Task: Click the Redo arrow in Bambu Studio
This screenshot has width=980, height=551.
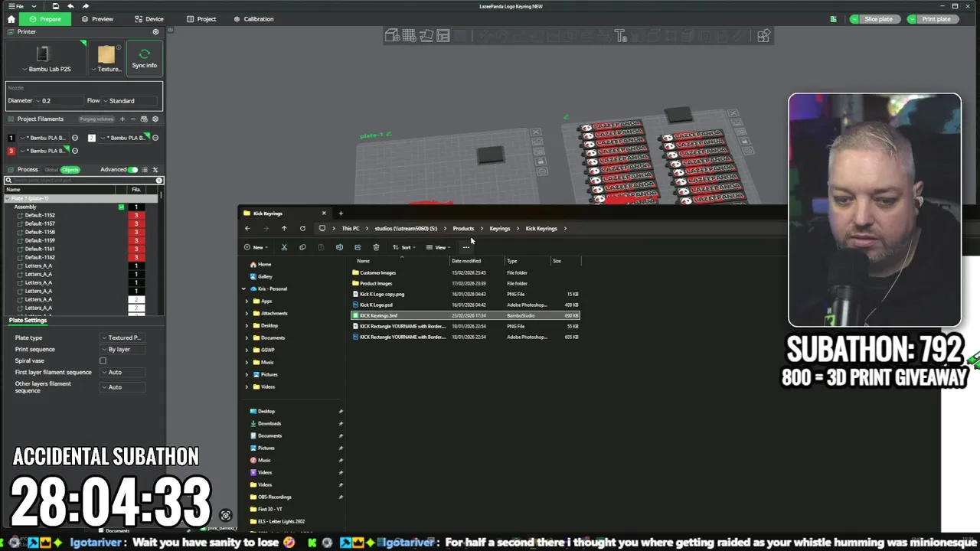Action: [85, 6]
